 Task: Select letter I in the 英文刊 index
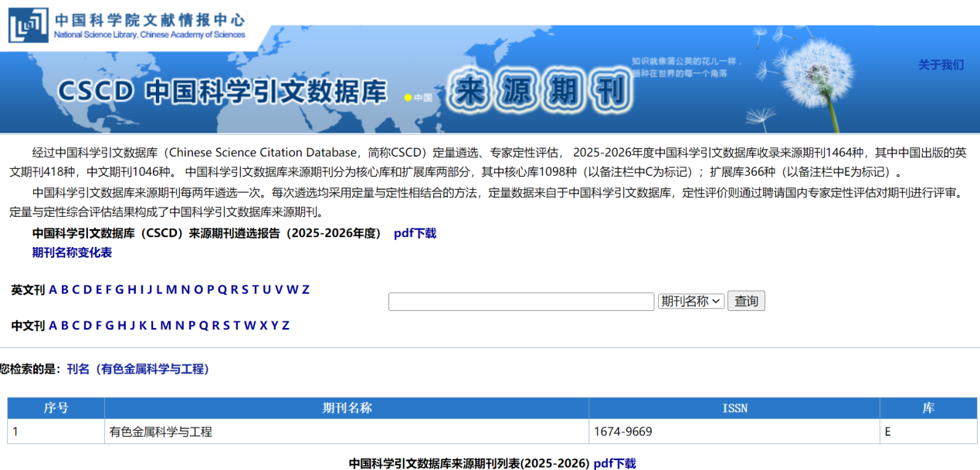141,289
